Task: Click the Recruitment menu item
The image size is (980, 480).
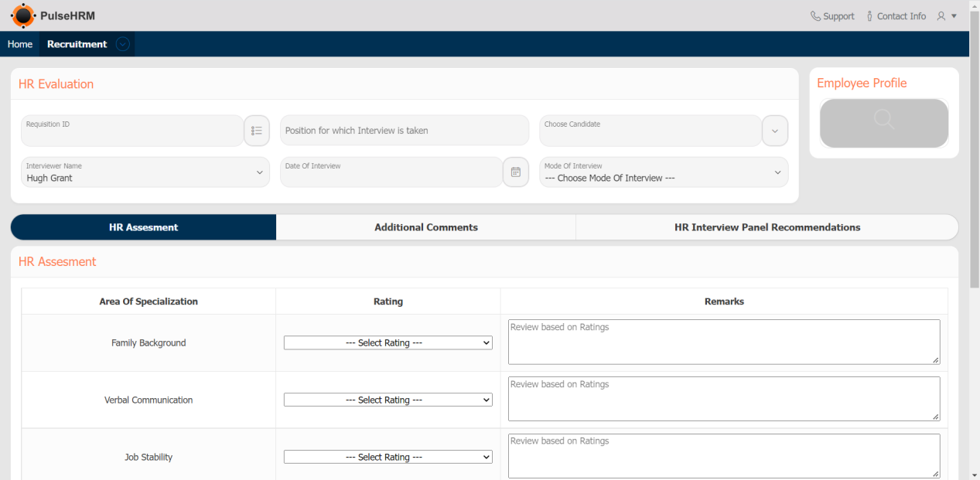Action: pyautogui.click(x=77, y=44)
